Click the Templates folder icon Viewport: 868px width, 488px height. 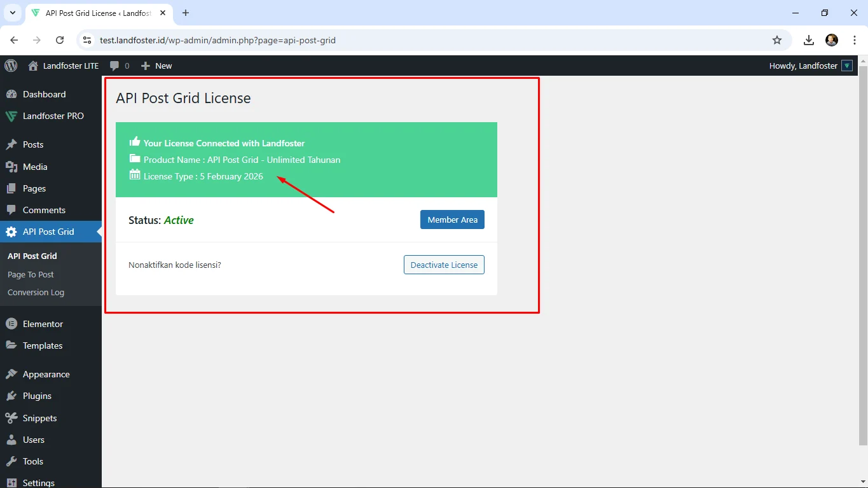pyautogui.click(x=11, y=345)
